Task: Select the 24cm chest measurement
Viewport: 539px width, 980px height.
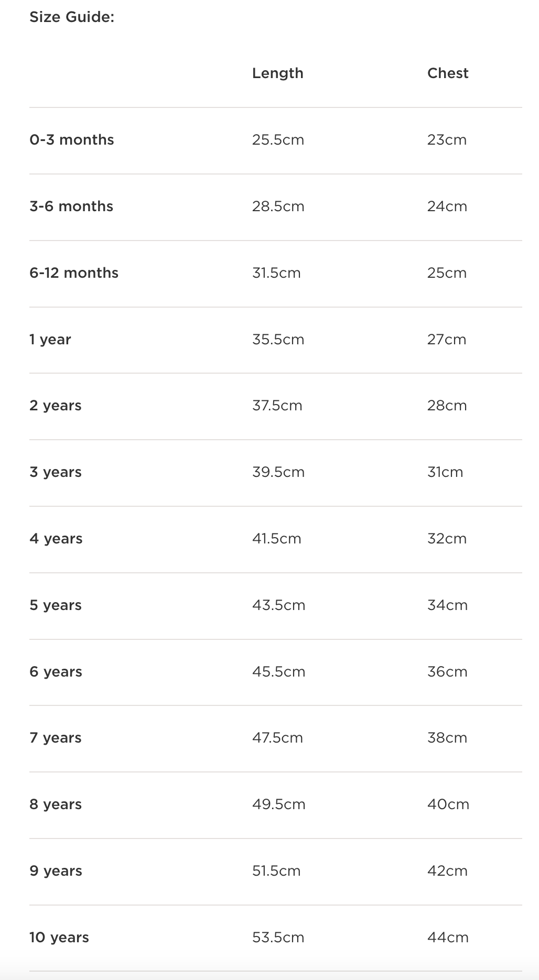Action: pyautogui.click(x=447, y=206)
